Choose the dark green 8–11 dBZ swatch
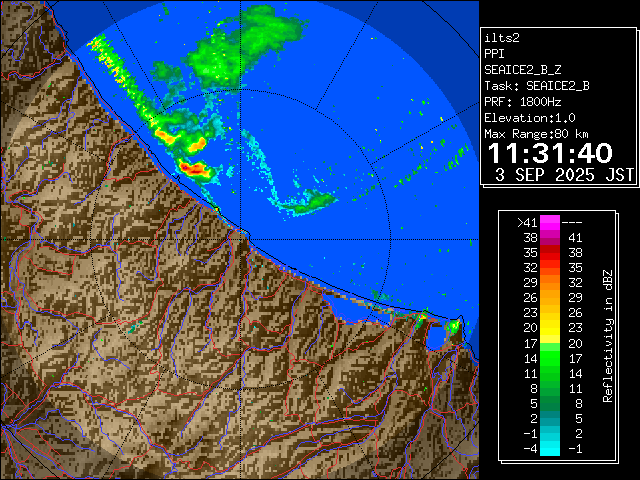The height and width of the screenshot is (480, 640). [x=549, y=387]
